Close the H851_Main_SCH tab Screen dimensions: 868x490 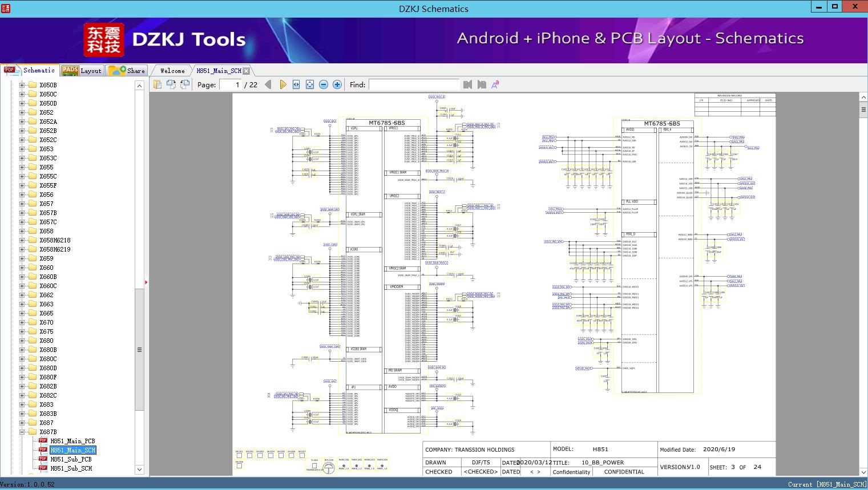pos(246,71)
